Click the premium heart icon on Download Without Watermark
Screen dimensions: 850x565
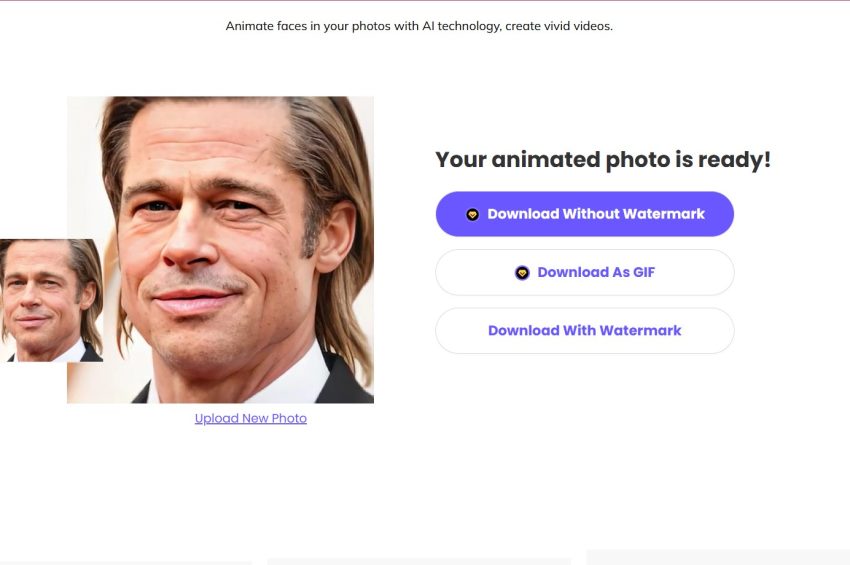tap(472, 214)
